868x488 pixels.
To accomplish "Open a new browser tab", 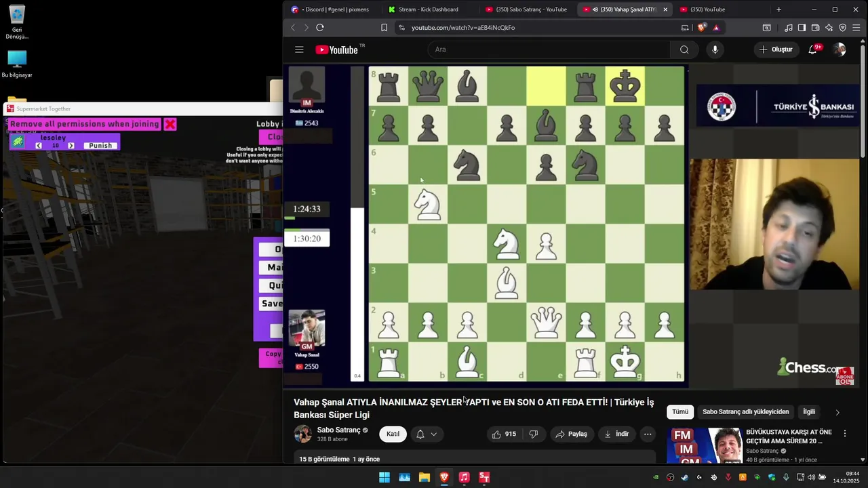I will 778,9.
